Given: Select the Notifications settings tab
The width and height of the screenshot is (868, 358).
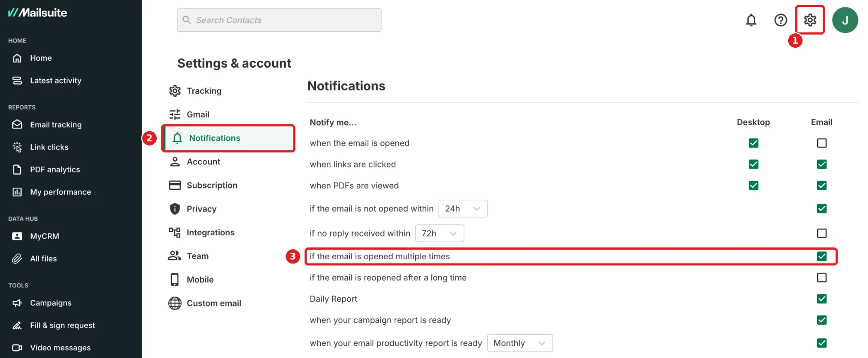Looking at the screenshot, I should pos(228,138).
